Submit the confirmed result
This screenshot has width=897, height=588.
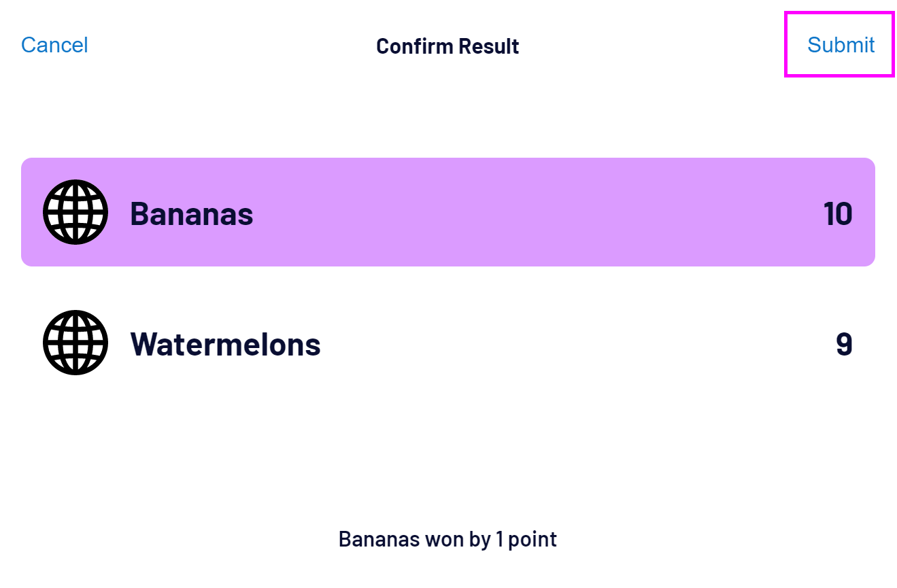click(x=840, y=45)
